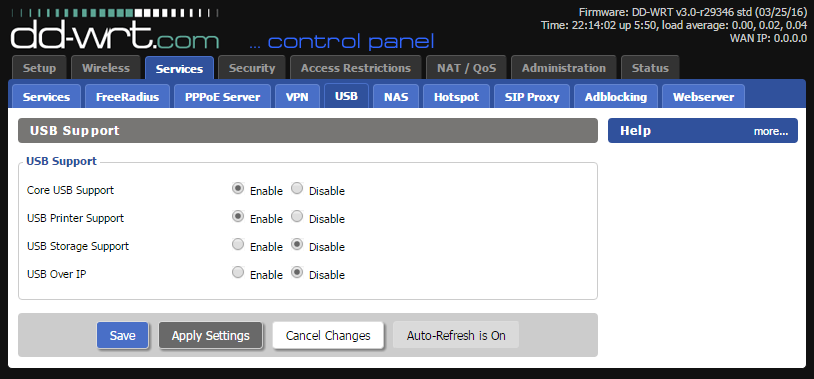
Task: Switch to Administration tab
Action: [564, 67]
